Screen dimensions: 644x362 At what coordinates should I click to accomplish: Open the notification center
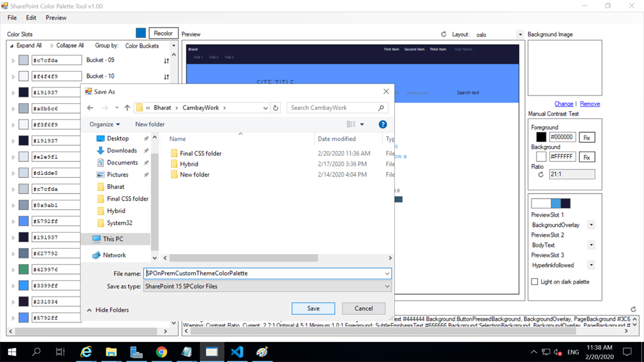tap(627, 352)
